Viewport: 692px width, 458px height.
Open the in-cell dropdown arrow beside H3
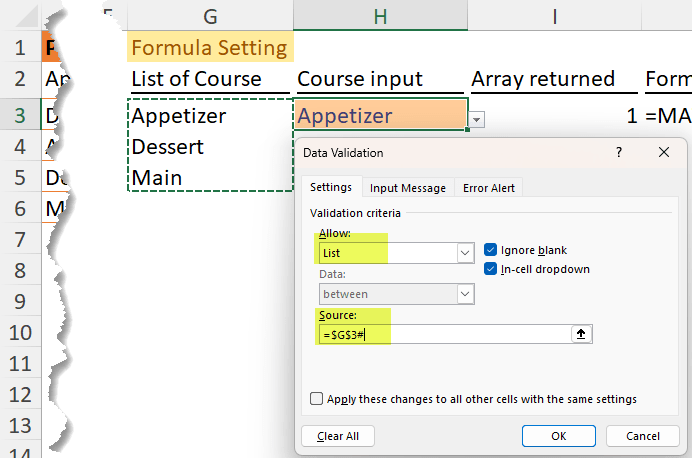477,119
